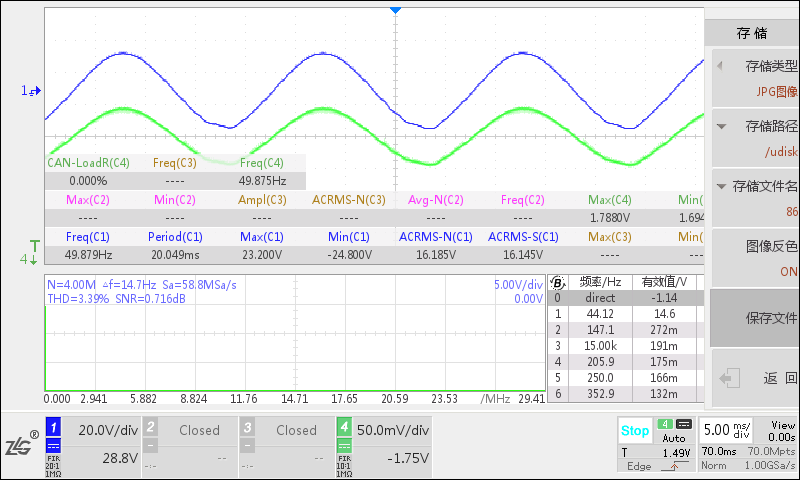
Task: Click the channel 1 ground level marker
Action: click(31, 91)
